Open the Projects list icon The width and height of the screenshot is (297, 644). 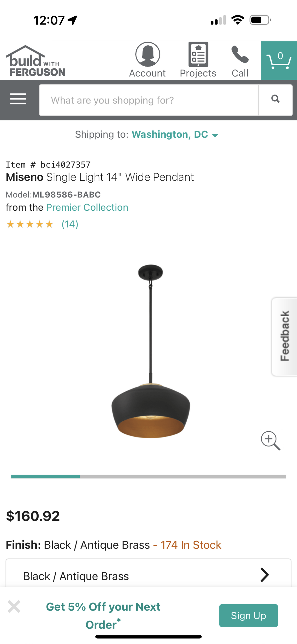click(x=198, y=54)
